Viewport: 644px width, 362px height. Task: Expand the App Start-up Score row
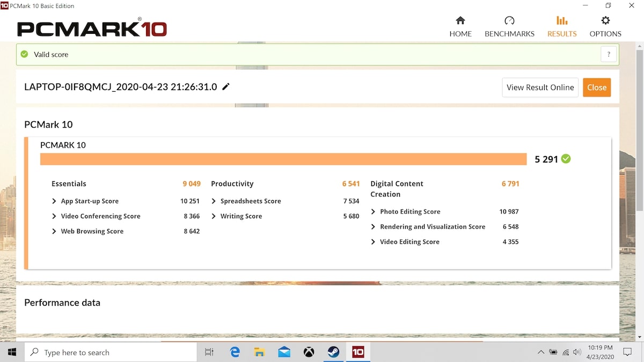click(x=54, y=201)
